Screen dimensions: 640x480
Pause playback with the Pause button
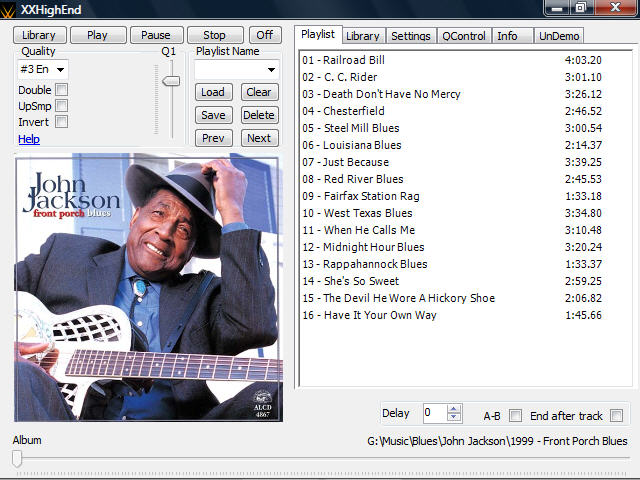point(156,35)
